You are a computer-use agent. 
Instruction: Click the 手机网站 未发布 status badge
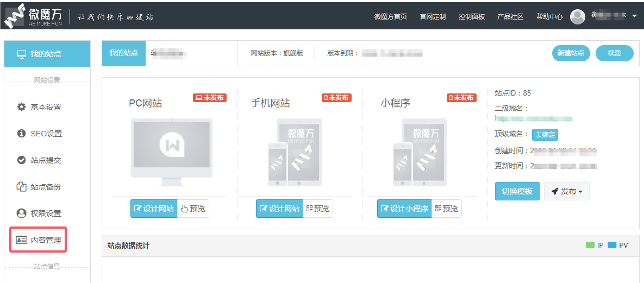[337, 98]
